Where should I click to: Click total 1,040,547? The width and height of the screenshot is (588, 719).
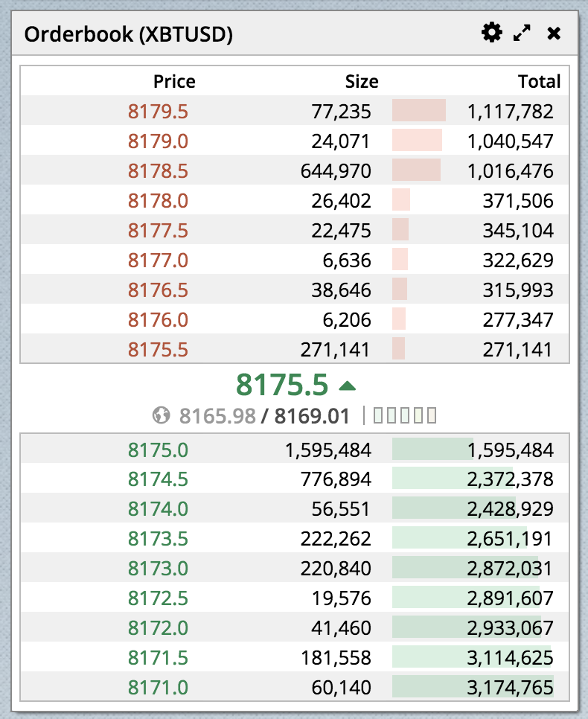tap(511, 141)
